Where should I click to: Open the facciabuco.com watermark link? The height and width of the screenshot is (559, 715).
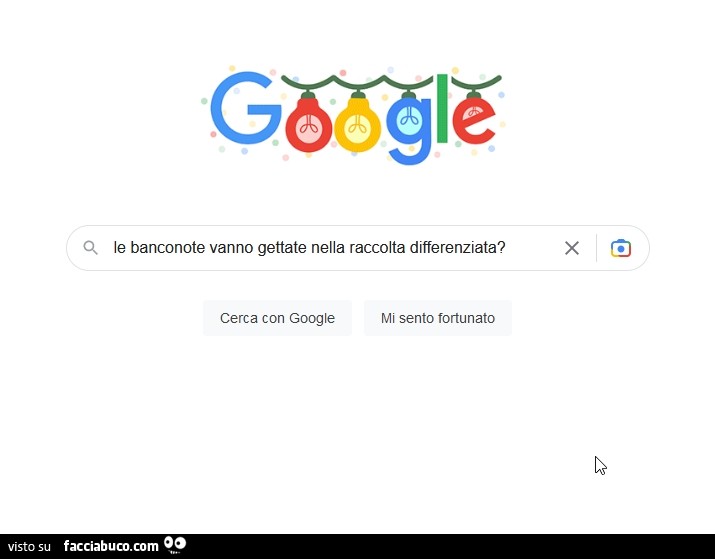pyautogui.click(x=111, y=546)
